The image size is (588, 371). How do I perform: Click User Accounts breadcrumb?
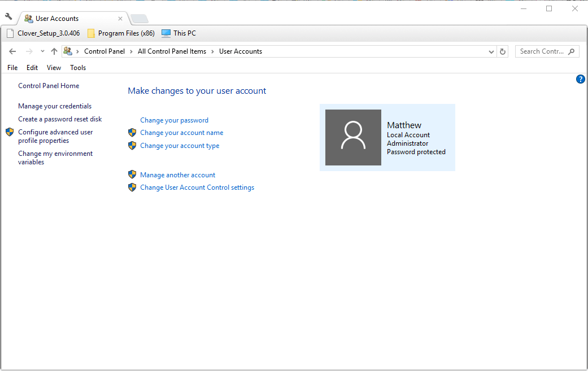click(x=241, y=51)
